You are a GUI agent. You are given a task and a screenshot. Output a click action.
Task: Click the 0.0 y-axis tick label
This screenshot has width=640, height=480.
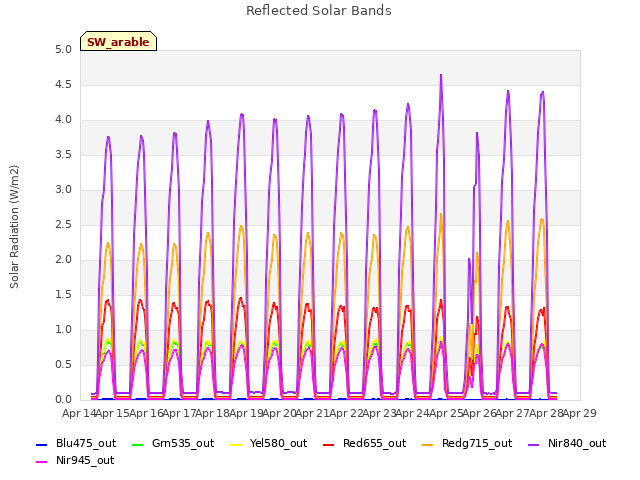[x=63, y=400]
